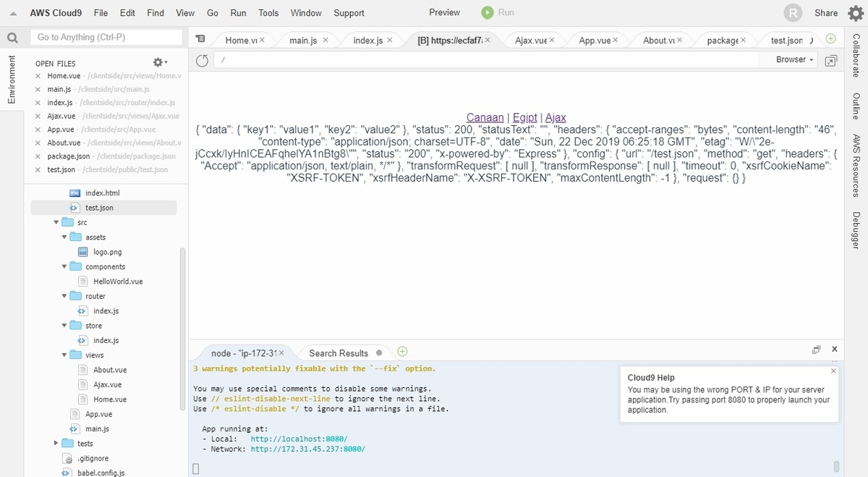Click the search magnifier icon in sidebar
868x477 pixels.
[12, 38]
